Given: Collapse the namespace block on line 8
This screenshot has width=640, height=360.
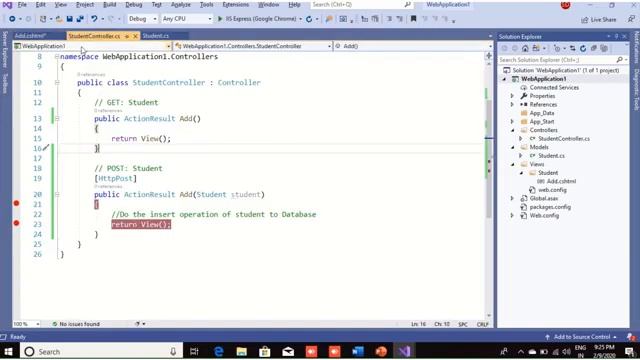Looking at the screenshot, I should pyautogui.click(x=57, y=56).
